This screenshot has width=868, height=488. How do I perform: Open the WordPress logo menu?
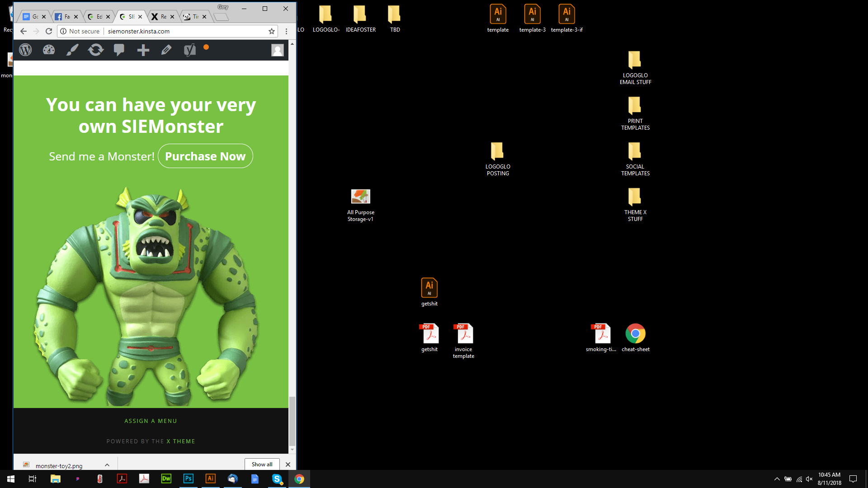tap(25, 50)
